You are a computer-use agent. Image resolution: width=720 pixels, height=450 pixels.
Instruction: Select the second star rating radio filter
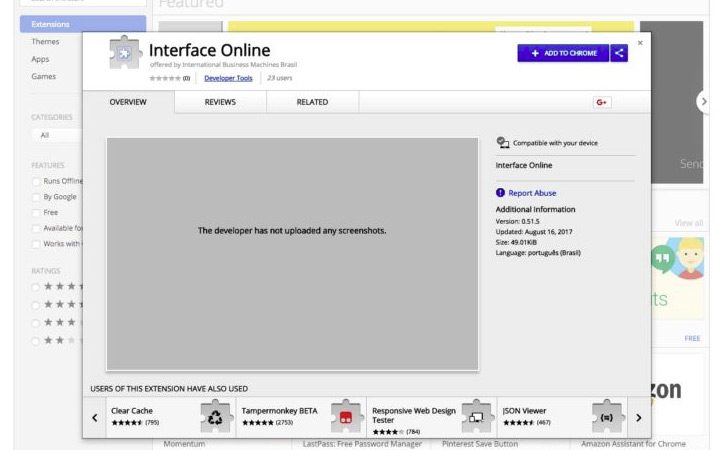35,305
